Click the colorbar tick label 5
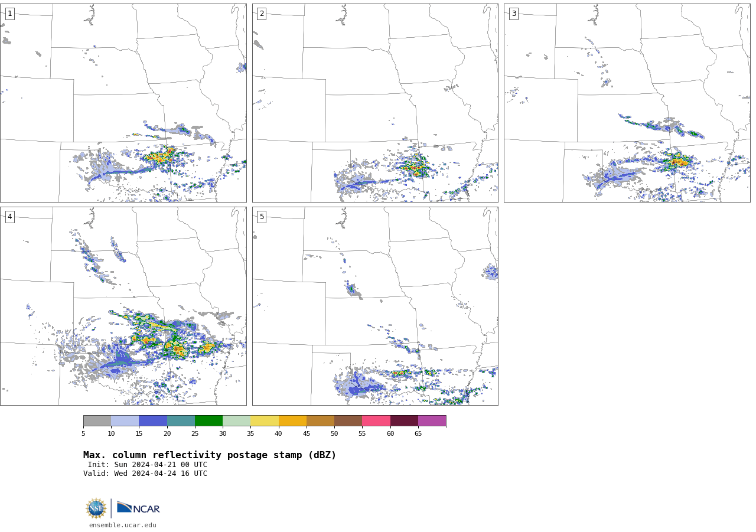Image resolution: width=756 pixels, height=532 pixels. pyautogui.click(x=83, y=434)
